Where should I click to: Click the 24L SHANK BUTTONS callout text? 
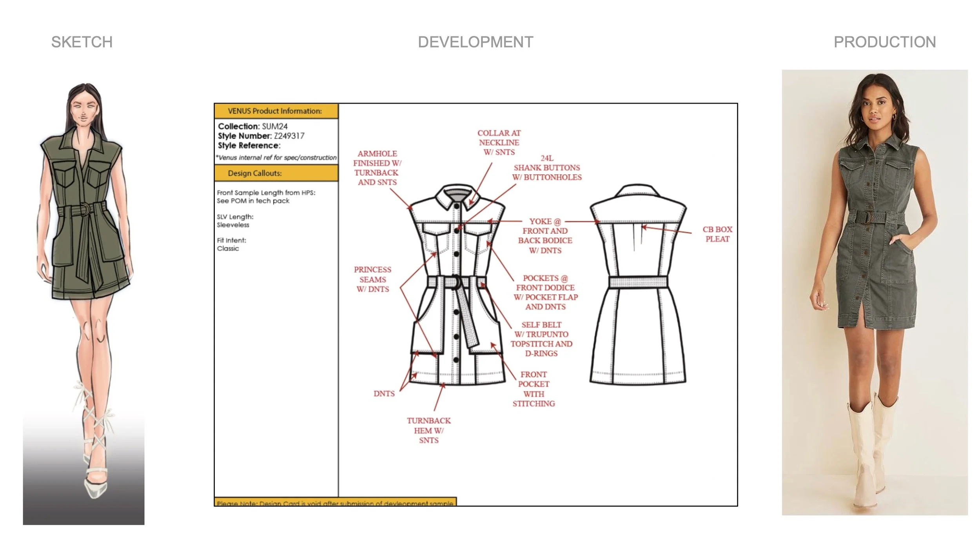pyautogui.click(x=546, y=168)
